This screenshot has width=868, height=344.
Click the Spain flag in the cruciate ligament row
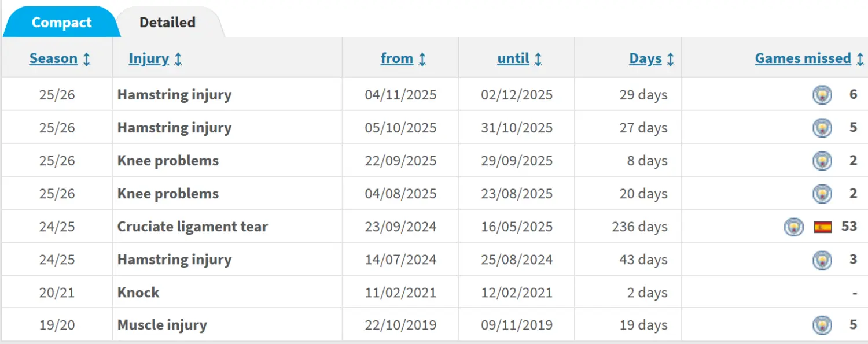tap(822, 227)
